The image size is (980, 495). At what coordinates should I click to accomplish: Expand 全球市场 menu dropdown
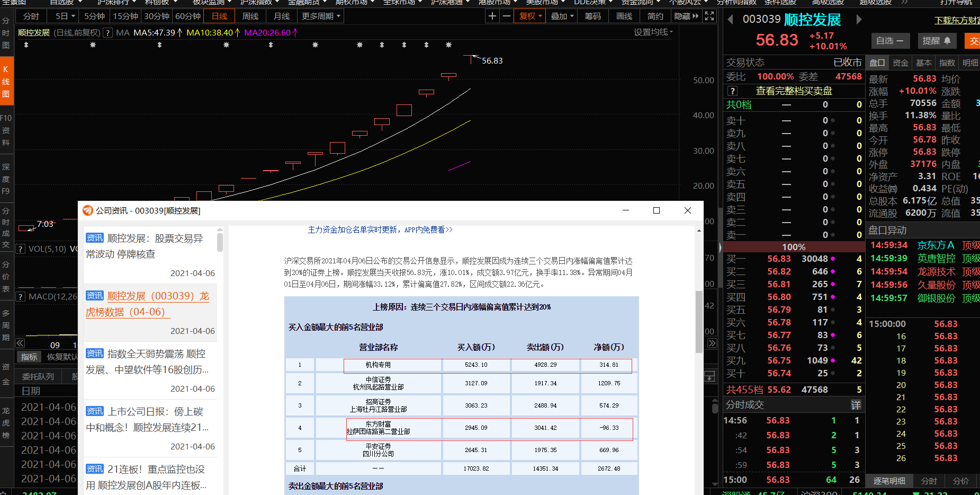point(402,2)
